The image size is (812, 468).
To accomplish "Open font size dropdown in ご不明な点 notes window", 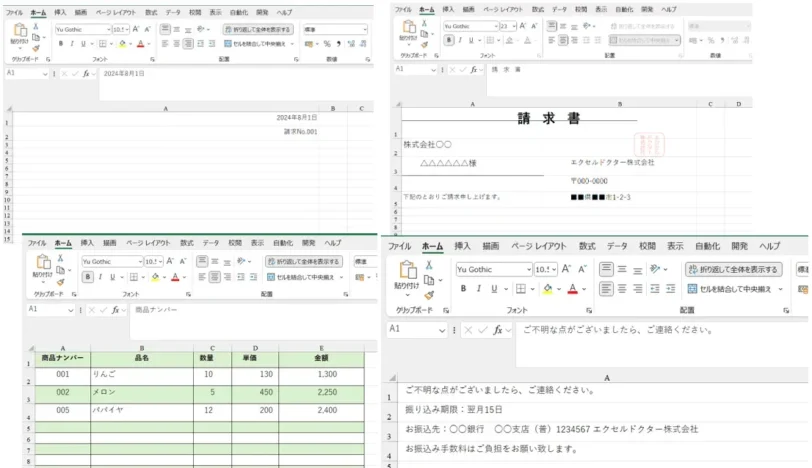I will pos(554,269).
